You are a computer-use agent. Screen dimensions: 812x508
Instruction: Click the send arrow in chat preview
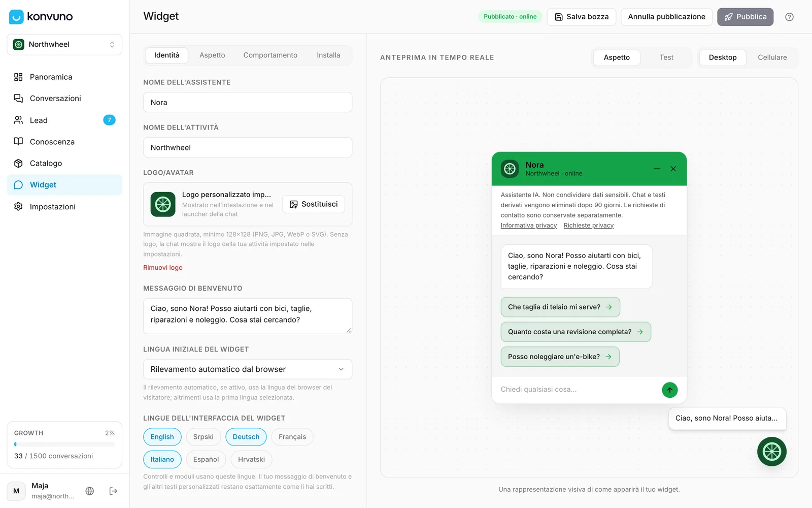click(669, 390)
